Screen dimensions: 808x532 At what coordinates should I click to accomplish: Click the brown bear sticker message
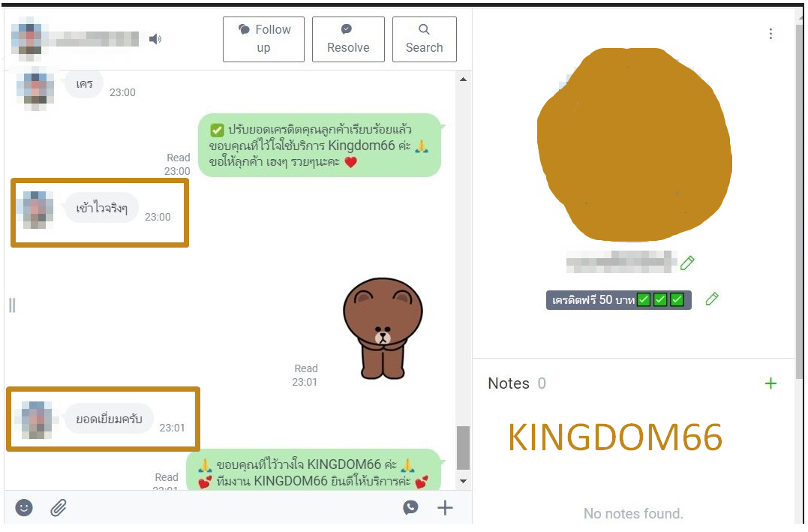tap(383, 329)
